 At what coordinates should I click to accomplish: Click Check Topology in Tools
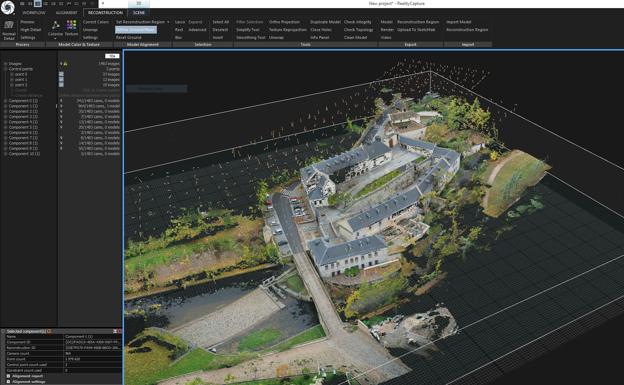click(358, 30)
